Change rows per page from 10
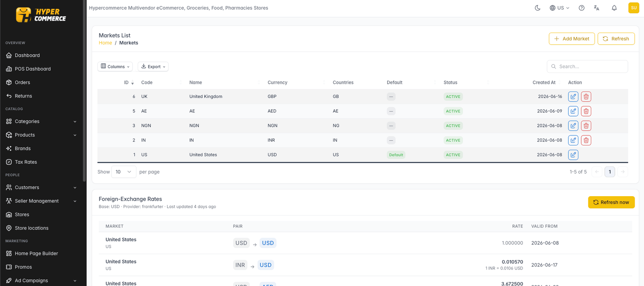The image size is (644, 286). [124, 172]
